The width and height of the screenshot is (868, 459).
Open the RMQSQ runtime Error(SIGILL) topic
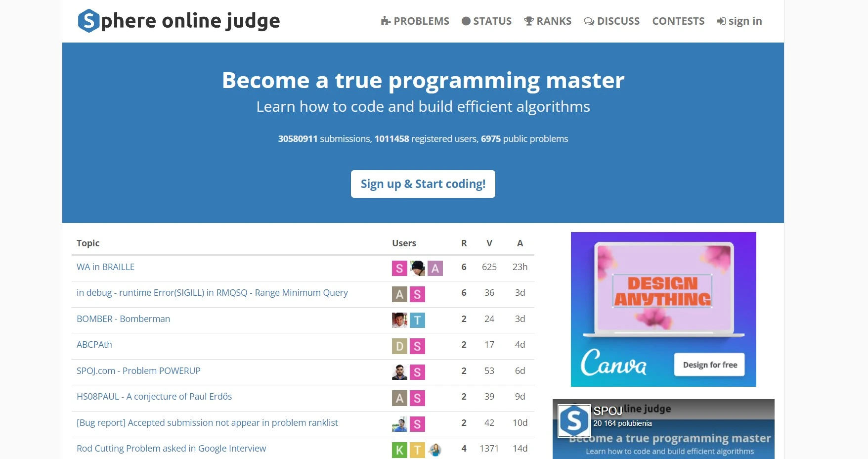[x=212, y=293]
